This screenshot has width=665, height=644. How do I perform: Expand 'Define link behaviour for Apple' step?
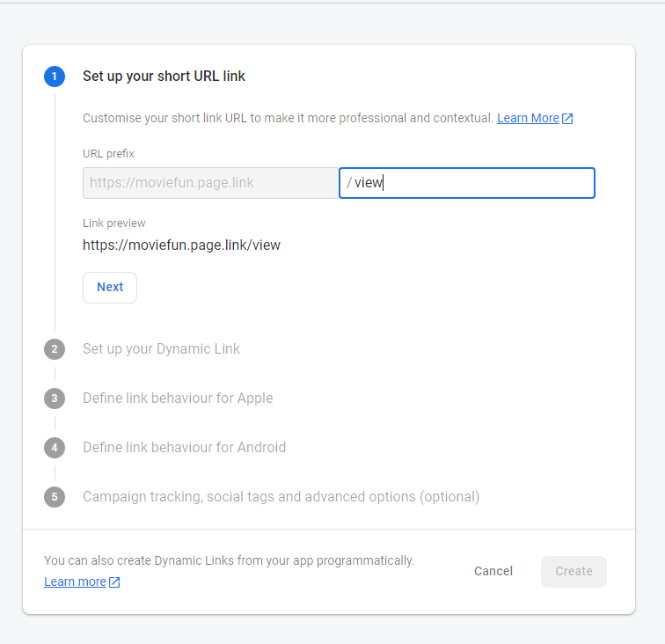coord(178,399)
